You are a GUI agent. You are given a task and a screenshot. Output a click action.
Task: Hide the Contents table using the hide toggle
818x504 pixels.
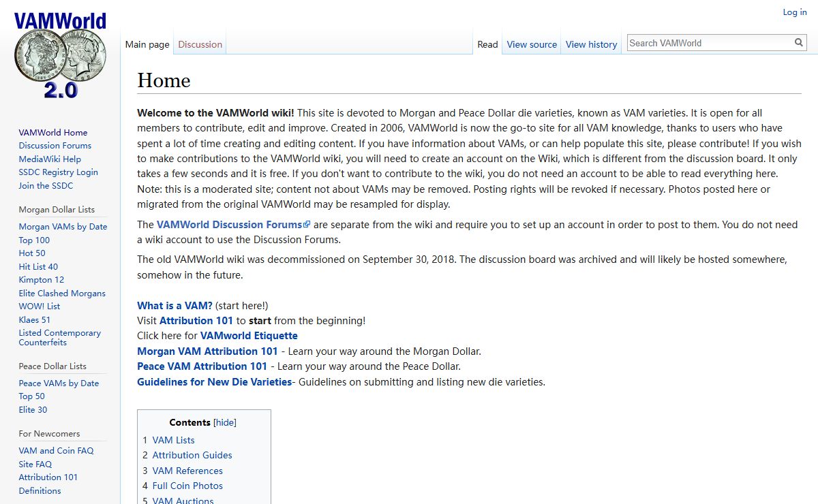[225, 422]
